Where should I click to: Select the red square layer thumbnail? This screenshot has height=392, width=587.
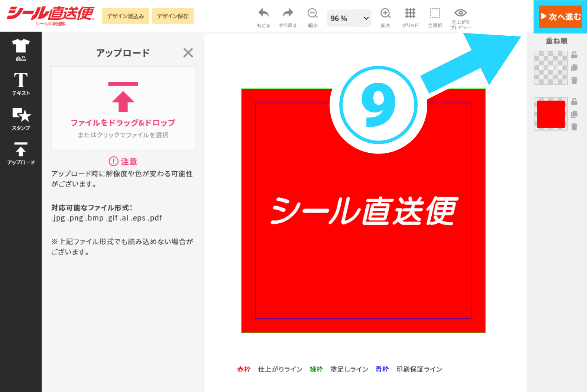(x=551, y=114)
